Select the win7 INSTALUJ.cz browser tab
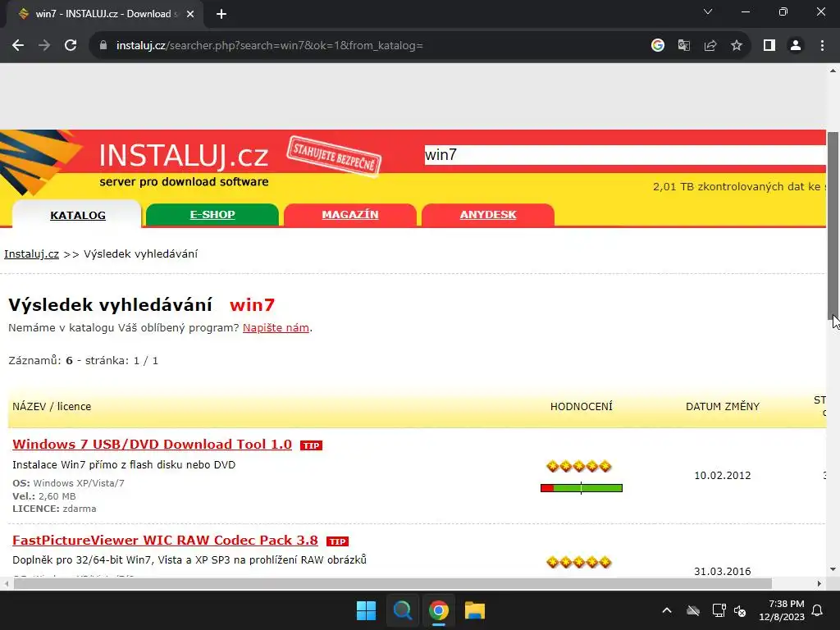This screenshot has width=840, height=630. click(104, 14)
